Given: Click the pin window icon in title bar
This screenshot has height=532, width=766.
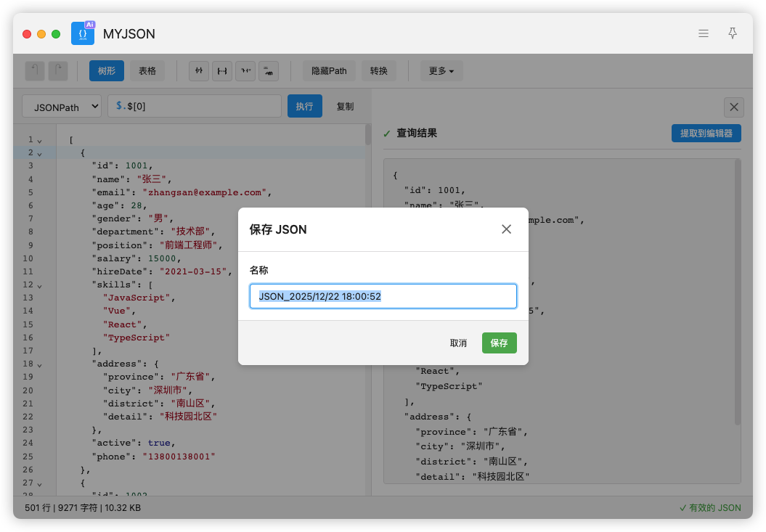Looking at the screenshot, I should click(x=733, y=33).
